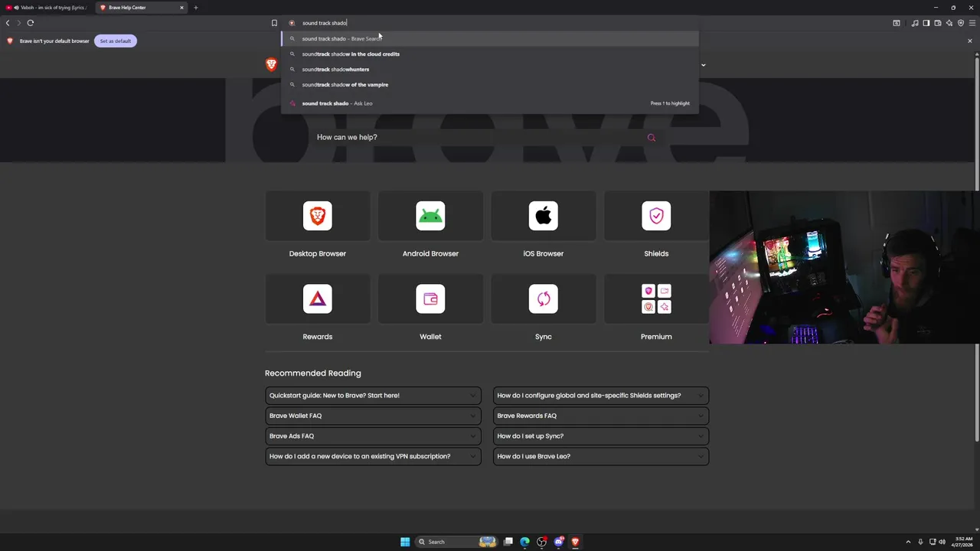This screenshot has height=551, width=980.
Task: Click the address bar text field
Action: point(490,23)
